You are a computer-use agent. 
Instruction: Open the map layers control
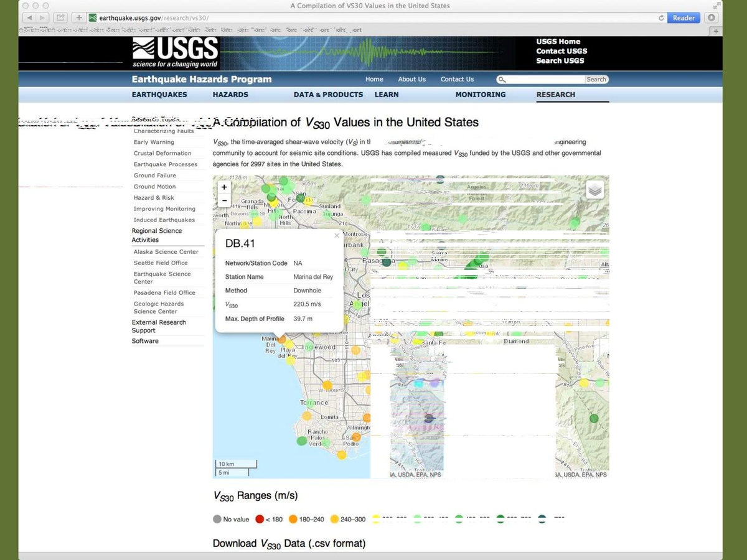pos(595,190)
